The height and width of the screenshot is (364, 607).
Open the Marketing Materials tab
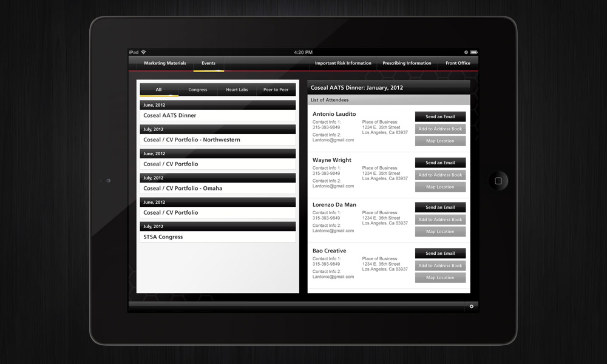[165, 63]
